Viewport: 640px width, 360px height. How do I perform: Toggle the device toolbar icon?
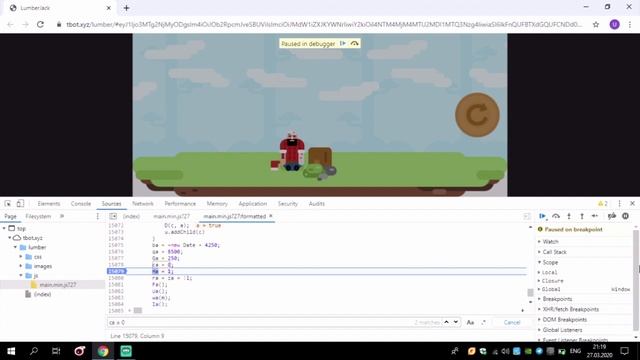tap(20, 203)
